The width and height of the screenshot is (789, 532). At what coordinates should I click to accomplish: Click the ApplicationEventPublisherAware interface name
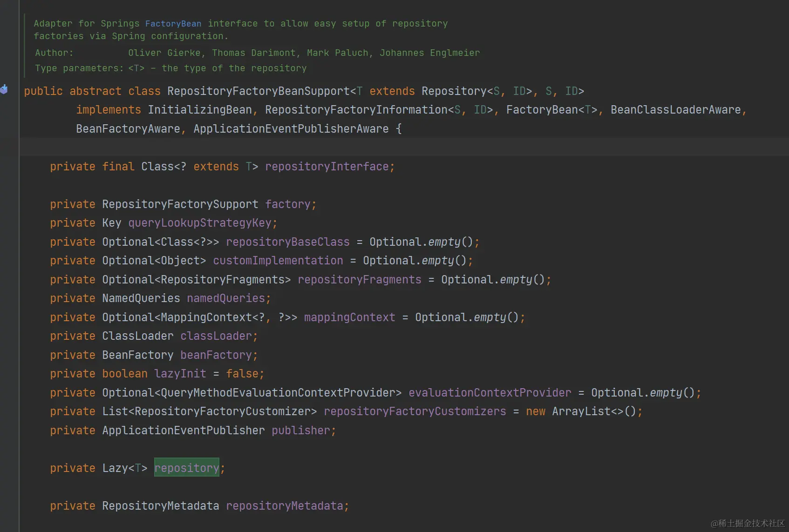click(x=291, y=129)
